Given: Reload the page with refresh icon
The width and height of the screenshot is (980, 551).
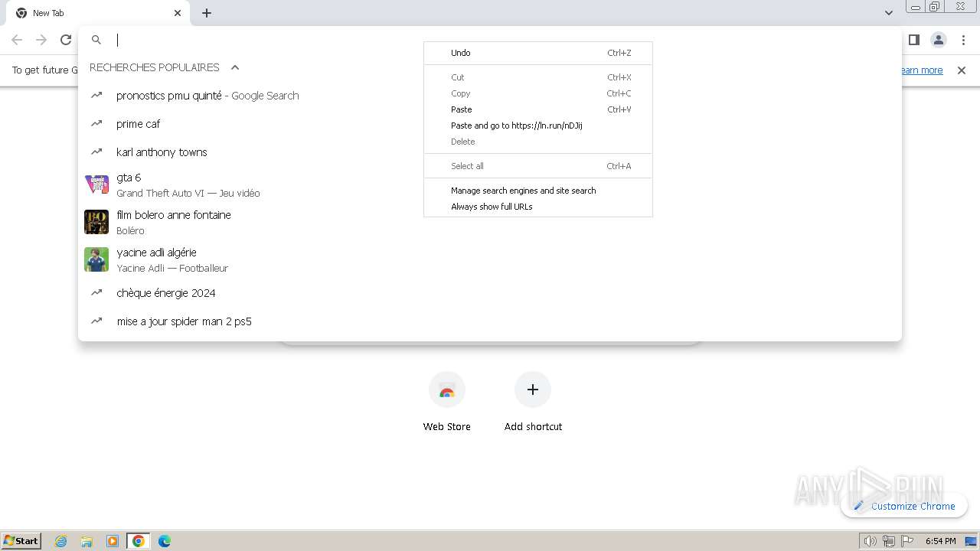Looking at the screenshot, I should [x=66, y=40].
